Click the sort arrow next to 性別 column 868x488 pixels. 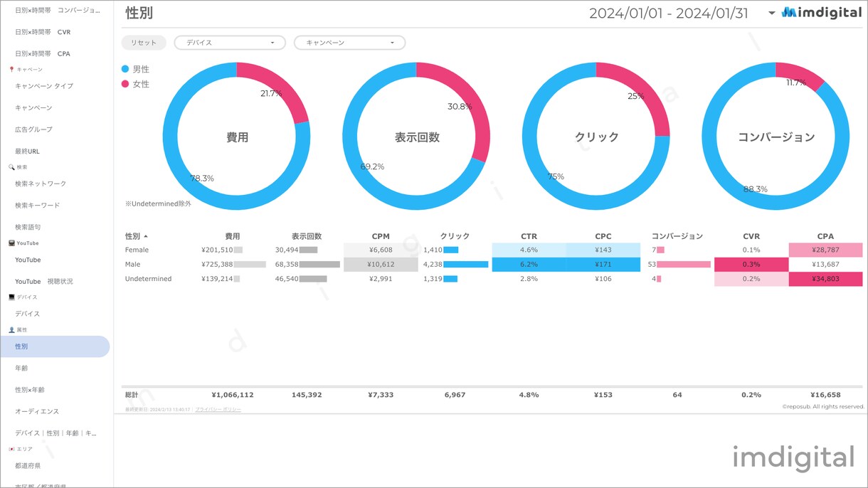click(146, 236)
